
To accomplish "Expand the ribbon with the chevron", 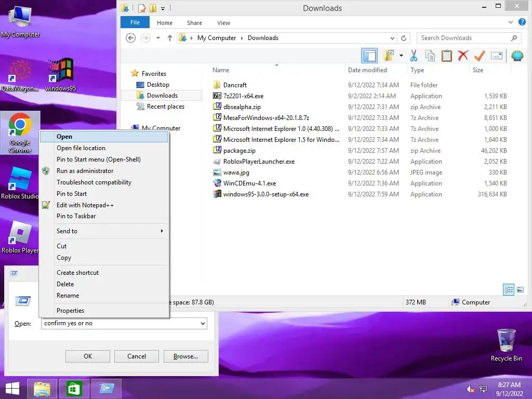I will point(511,22).
